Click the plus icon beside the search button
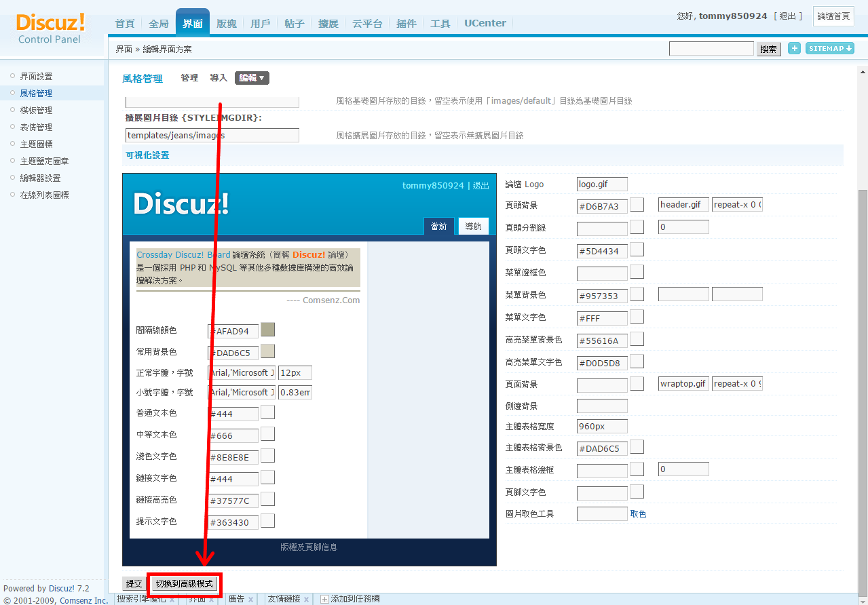This screenshot has height=605, width=868. point(794,48)
